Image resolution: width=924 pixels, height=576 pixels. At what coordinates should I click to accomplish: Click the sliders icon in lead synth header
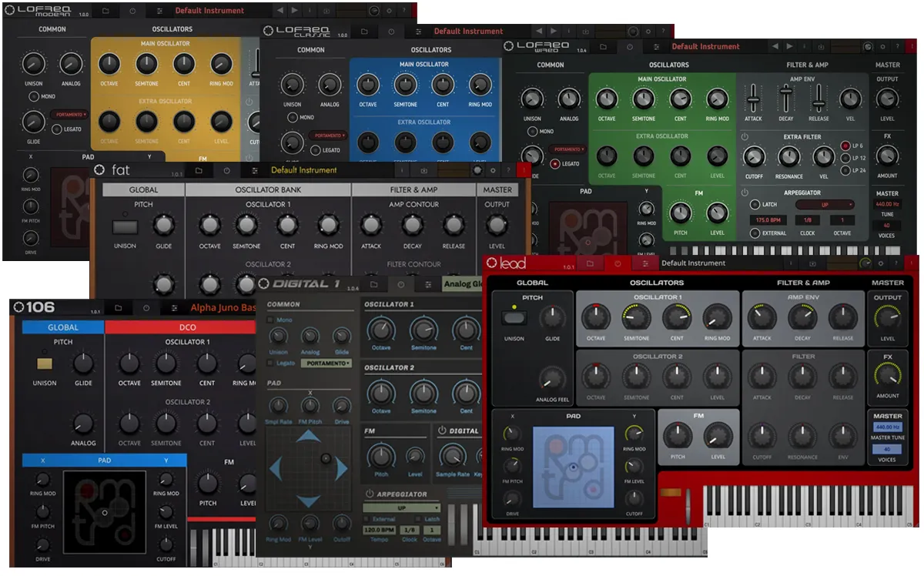coord(644,263)
